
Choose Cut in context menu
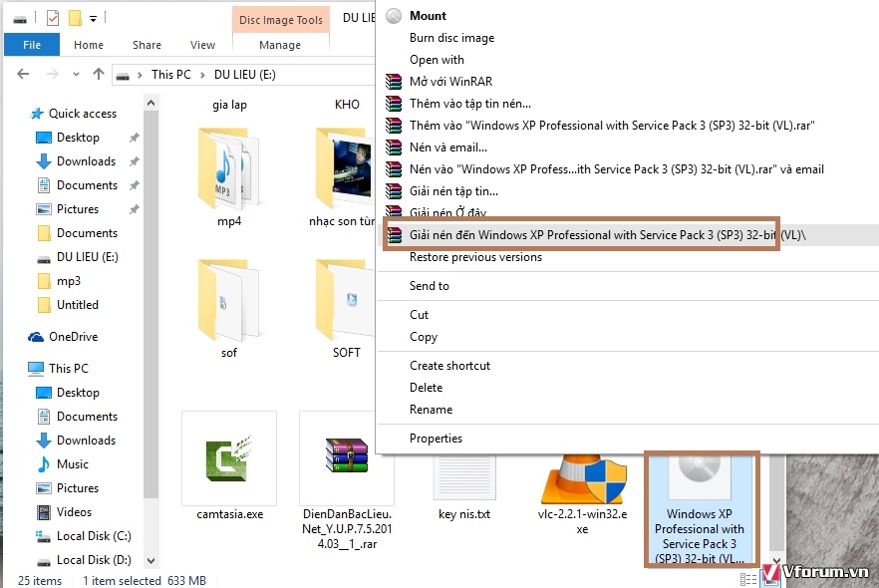pos(419,315)
